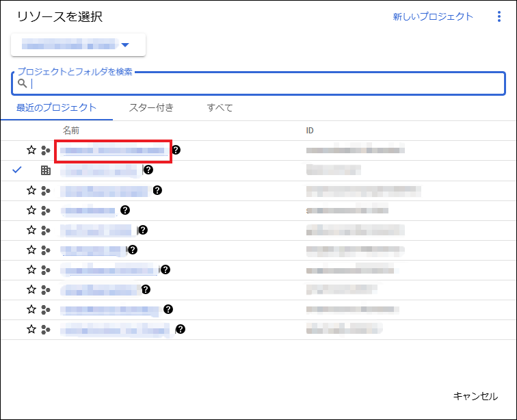
Task: Click the organization building icon
Action: pyautogui.click(x=46, y=170)
